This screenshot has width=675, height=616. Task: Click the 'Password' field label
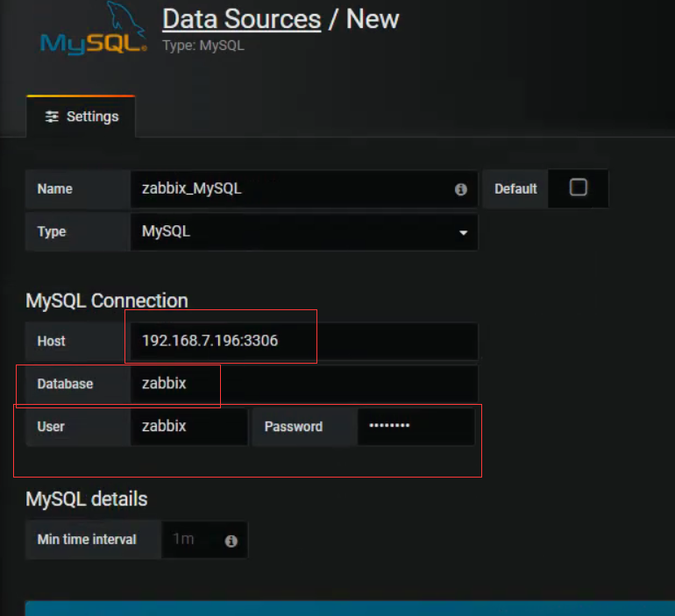(x=293, y=427)
